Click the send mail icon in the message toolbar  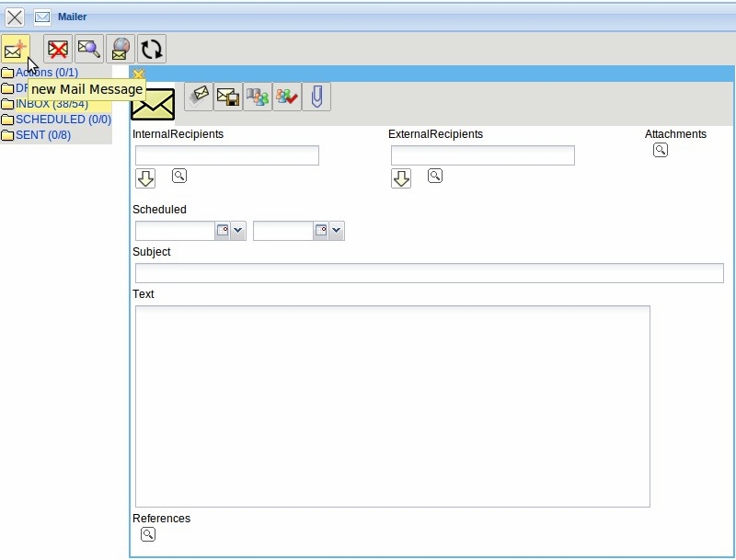199,97
